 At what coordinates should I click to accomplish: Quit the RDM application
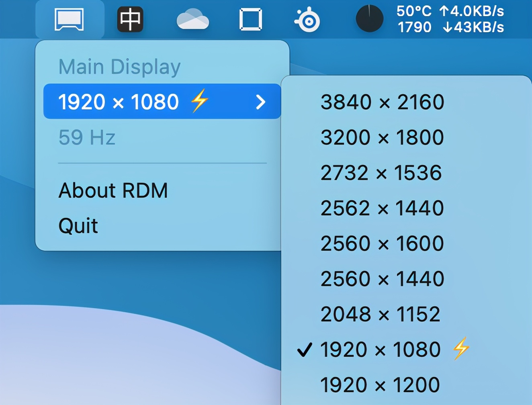coord(78,226)
